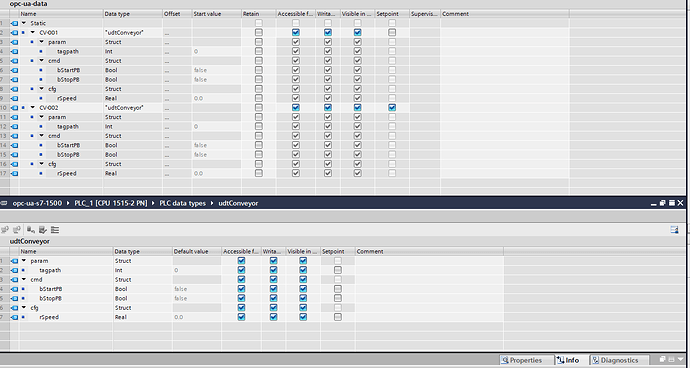Click the list-view icon in udtConveyor toolbar

[55, 230]
